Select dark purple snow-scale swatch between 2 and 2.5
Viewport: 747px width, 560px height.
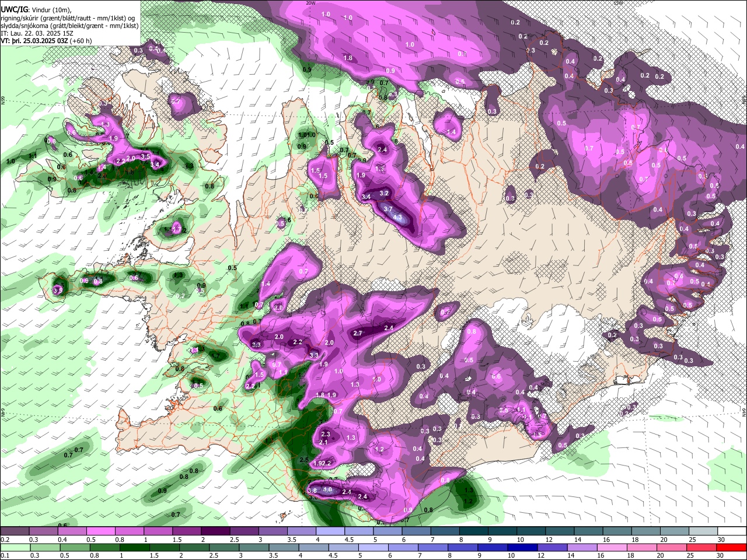(215, 531)
